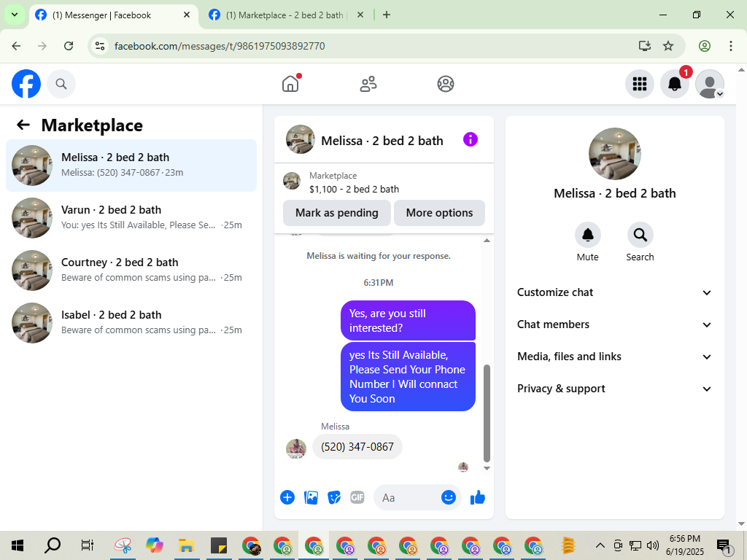The width and height of the screenshot is (747, 560).
Task: Open the tab search dropdown in Chrome
Action: click(15, 15)
